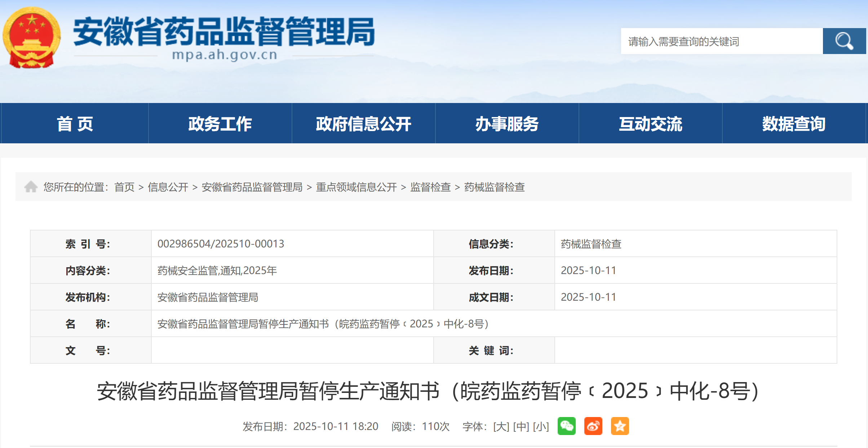Click the national emblem logo
Viewport: 868px width, 448px height.
tap(32, 37)
